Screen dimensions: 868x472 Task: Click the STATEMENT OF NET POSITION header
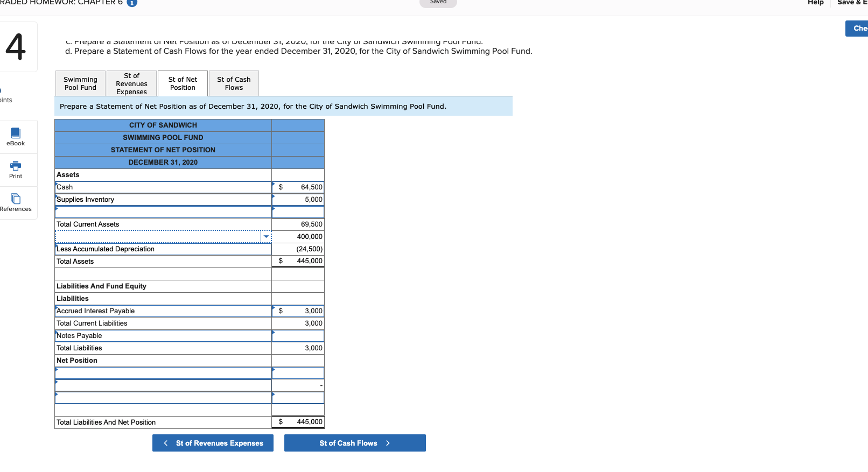(163, 150)
